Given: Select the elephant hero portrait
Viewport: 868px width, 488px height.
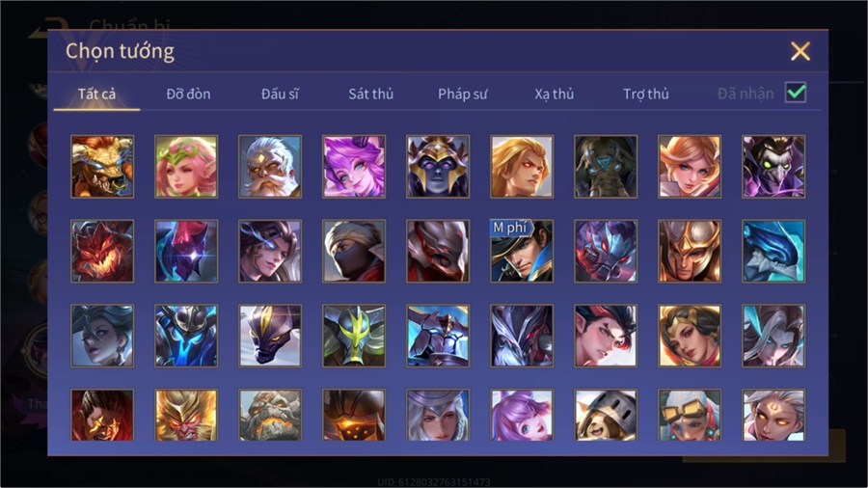Looking at the screenshot, I should pos(606,167).
